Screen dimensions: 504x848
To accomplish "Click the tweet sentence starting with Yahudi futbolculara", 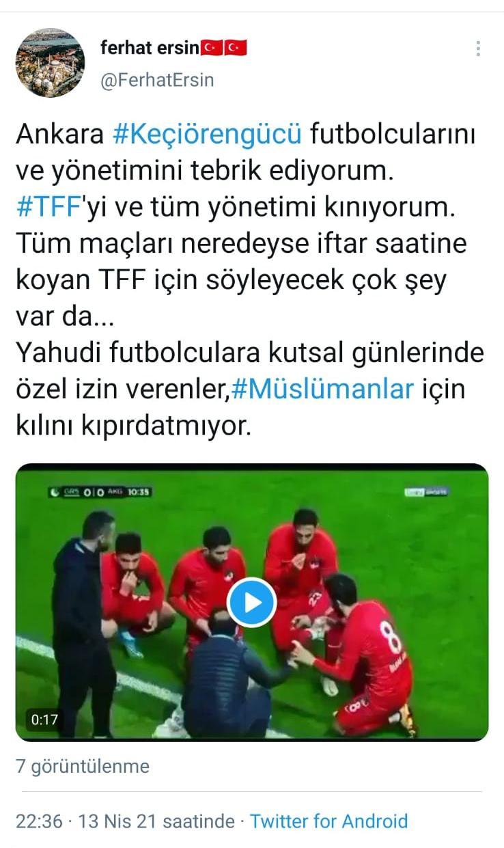I will tap(249, 389).
